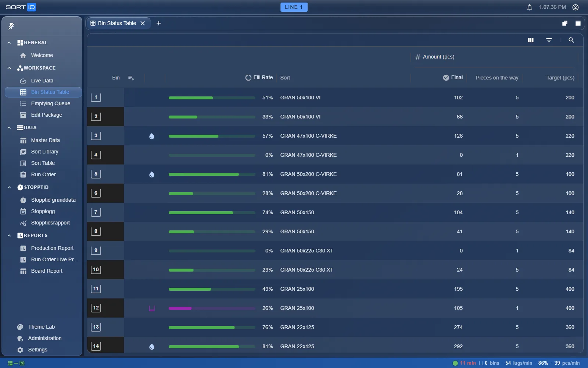
Task: Collapse the GENERAL section
Action: (9, 43)
